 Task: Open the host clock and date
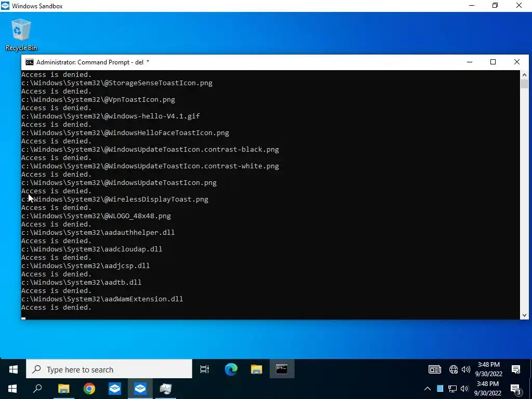click(x=487, y=389)
